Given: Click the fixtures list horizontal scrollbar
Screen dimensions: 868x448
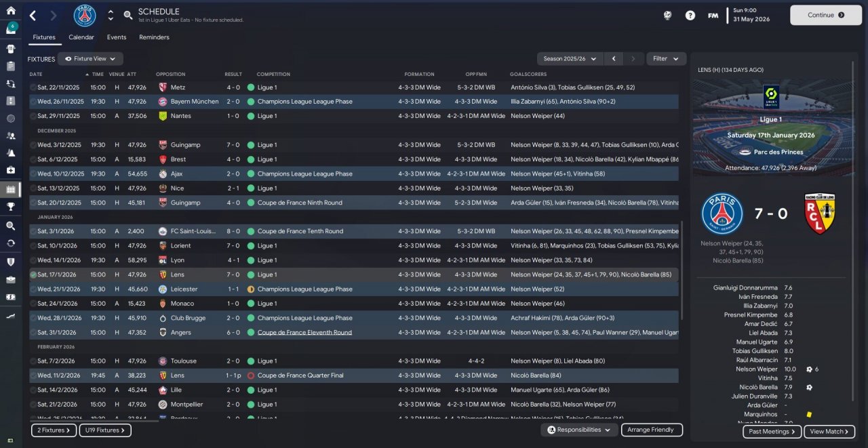Looking at the screenshot, I should (x=94, y=422).
